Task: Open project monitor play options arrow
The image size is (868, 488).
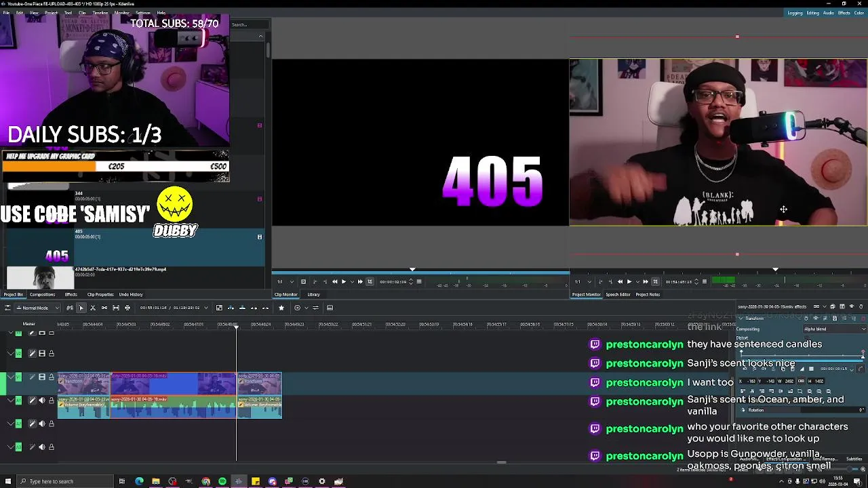Action: pos(637,281)
